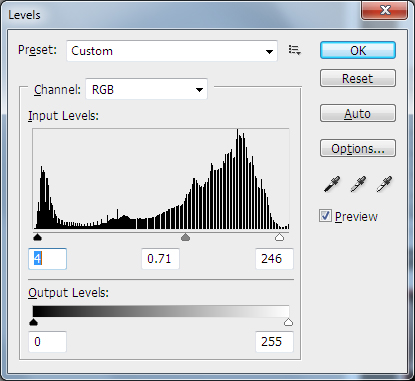This screenshot has width=415, height=381.
Task: Toggle the Preview checkbox
Action: point(325,216)
